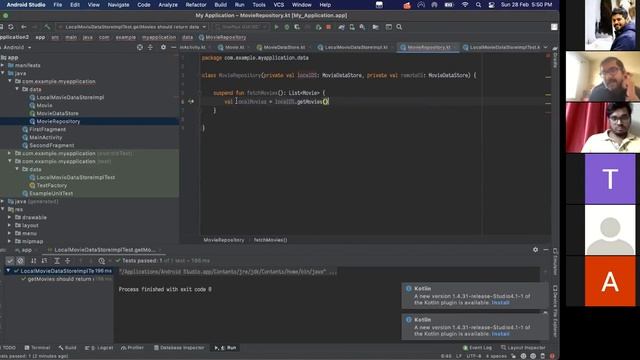Click the participant tile with letter A
This screenshot has height=360, width=640.
[610, 281]
